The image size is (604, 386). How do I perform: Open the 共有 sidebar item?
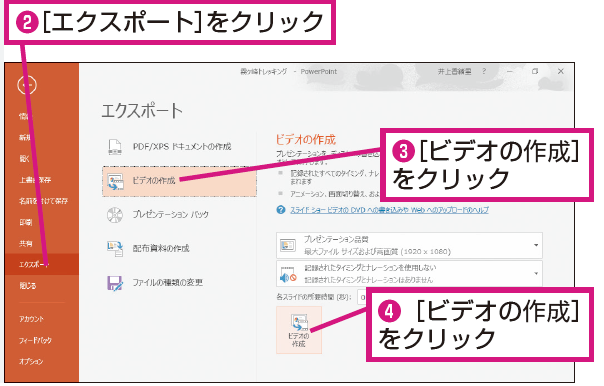click(26, 243)
